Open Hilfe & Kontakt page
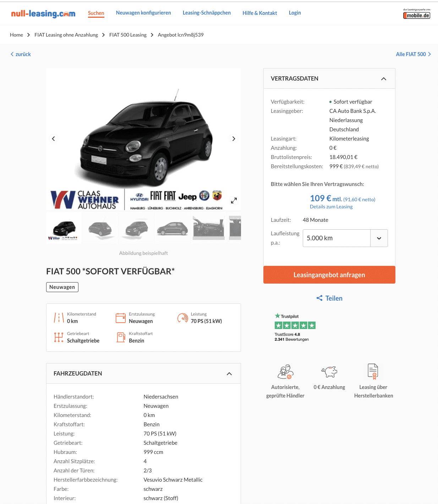The height and width of the screenshot is (504, 438). coord(260,13)
